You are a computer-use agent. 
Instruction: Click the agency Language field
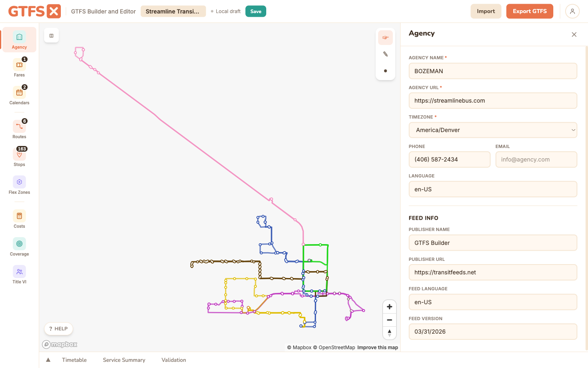click(x=493, y=189)
